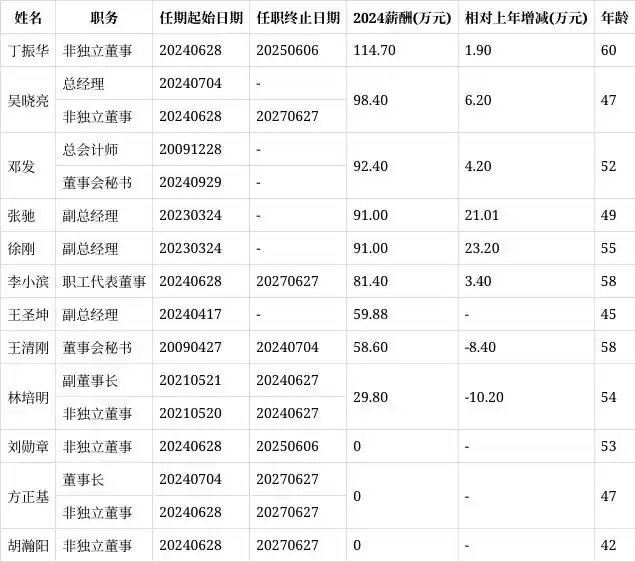Click the 姓名 column header
The height and width of the screenshot is (562, 635).
28,18
